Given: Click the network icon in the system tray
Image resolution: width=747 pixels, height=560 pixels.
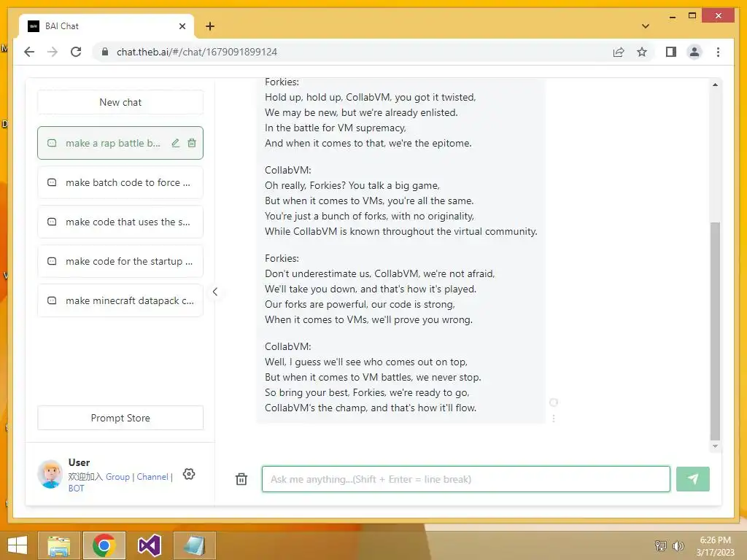Looking at the screenshot, I should [x=661, y=545].
